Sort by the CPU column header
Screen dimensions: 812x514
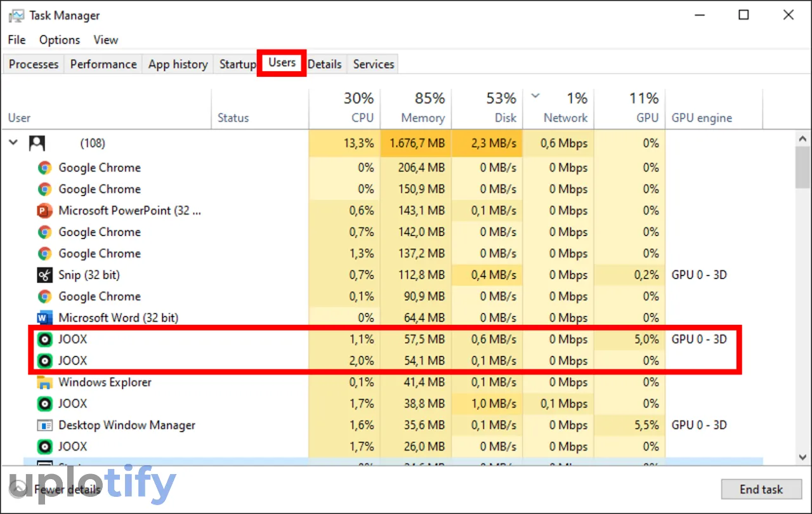coord(344,109)
